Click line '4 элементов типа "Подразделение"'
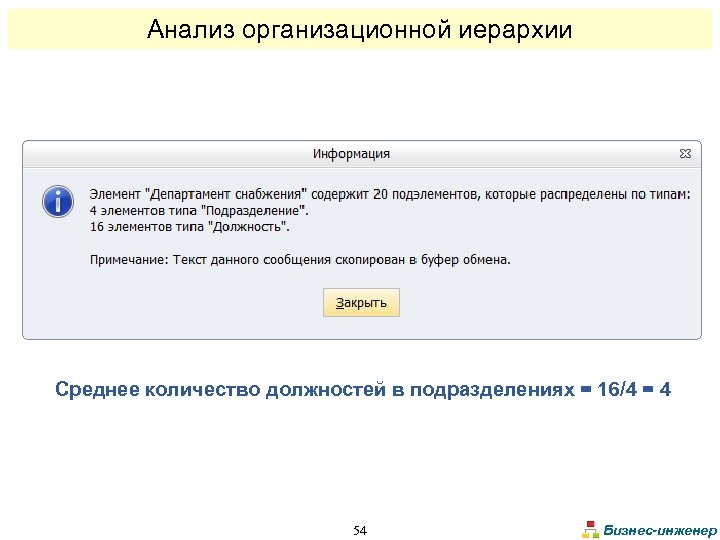Image resolution: width=720 pixels, height=540 pixels. [199, 211]
